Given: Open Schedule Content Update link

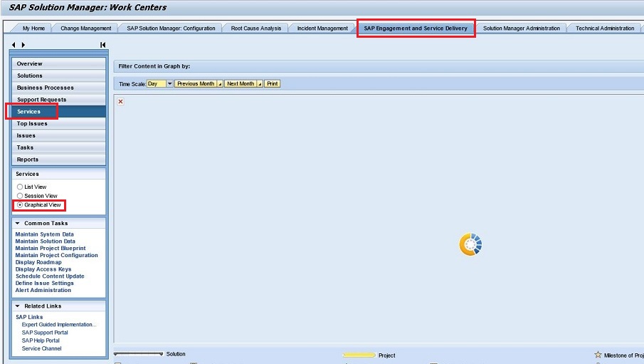Looking at the screenshot, I should (x=50, y=276).
